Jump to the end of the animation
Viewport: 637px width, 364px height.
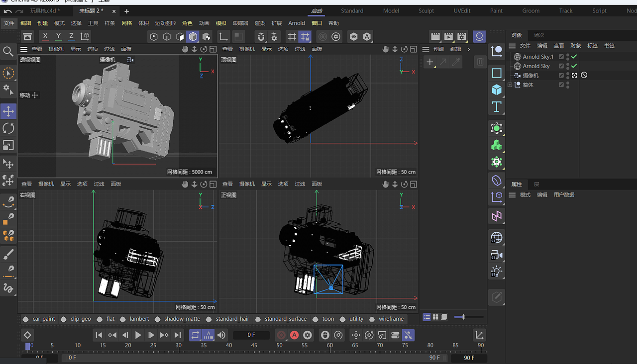[x=178, y=335]
